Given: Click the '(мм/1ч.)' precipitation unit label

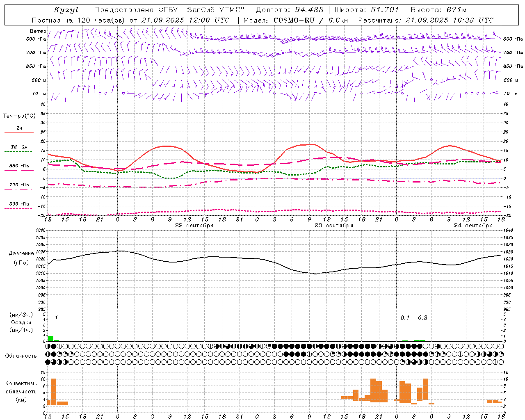Looking at the screenshot, I should click(21, 330).
